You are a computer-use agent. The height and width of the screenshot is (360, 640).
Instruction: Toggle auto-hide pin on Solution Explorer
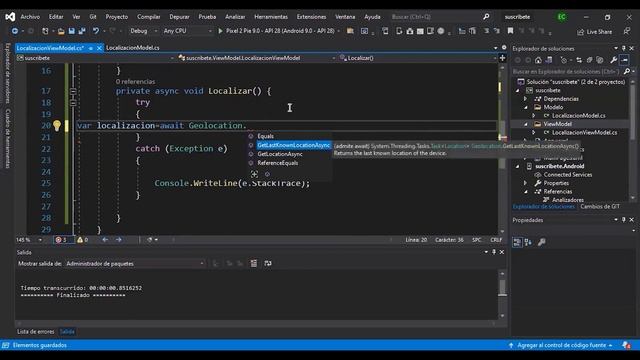(x=624, y=48)
